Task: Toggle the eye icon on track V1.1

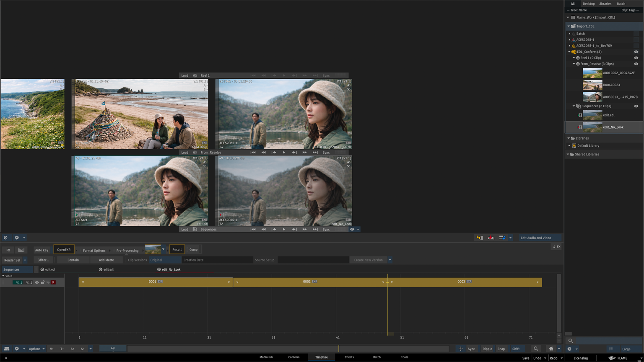Action: (x=37, y=282)
